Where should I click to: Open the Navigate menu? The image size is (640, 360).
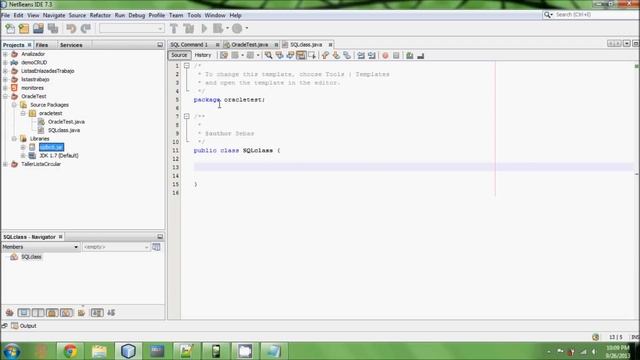coord(54,15)
